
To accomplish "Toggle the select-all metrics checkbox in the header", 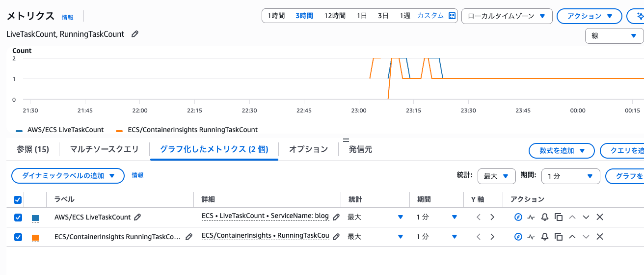I will pos(18,199).
